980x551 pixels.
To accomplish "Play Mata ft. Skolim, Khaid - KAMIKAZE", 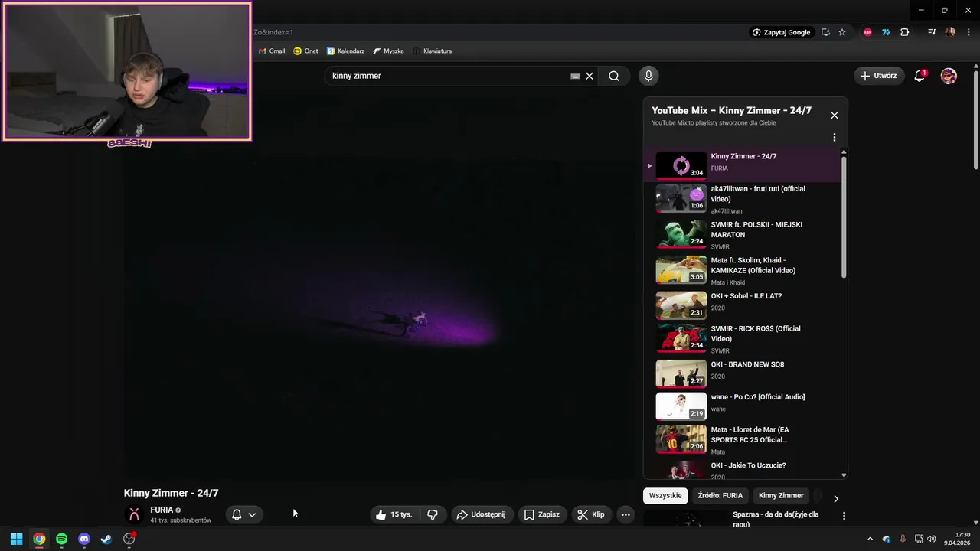I will (743, 270).
